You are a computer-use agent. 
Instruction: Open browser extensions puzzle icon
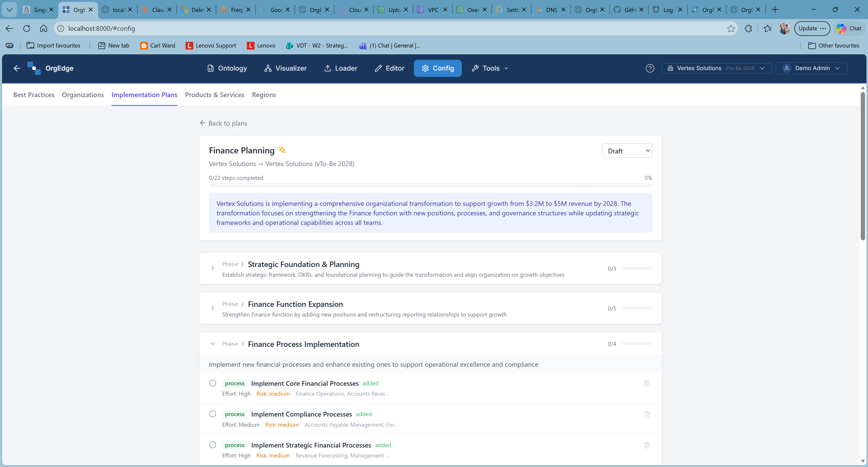pos(748,28)
